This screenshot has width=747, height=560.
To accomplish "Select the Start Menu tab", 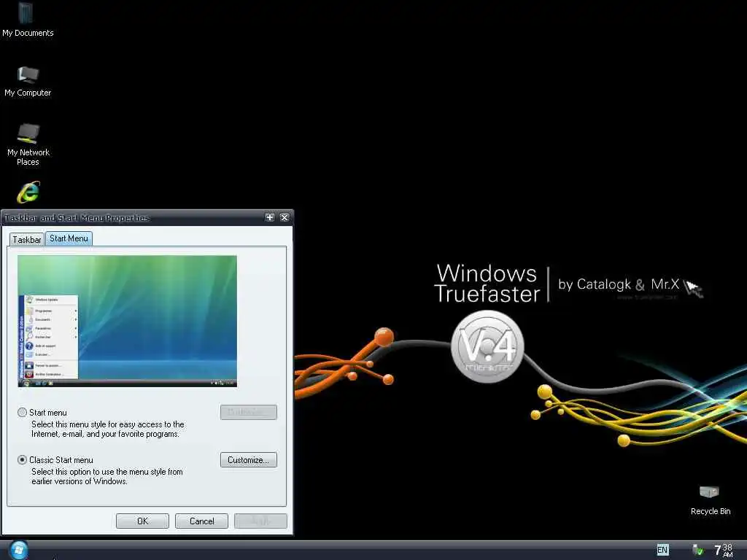I will [x=69, y=238].
